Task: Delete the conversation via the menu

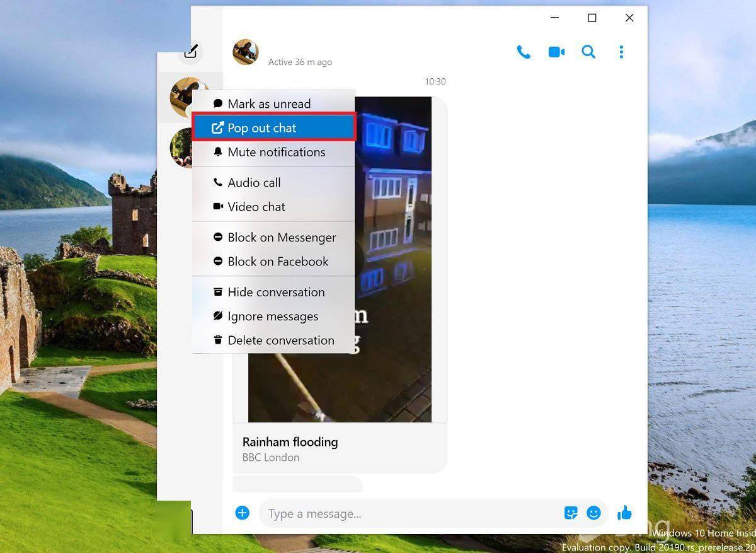Action: 280,340
